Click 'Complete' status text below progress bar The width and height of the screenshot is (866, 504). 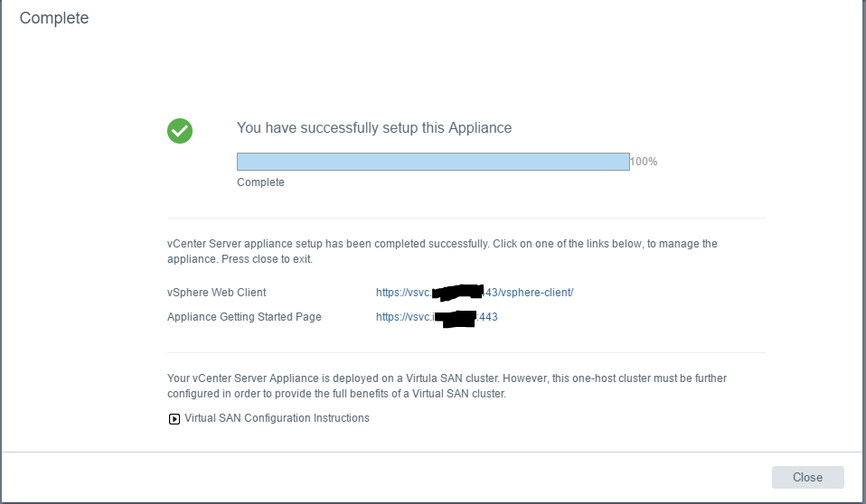[260, 182]
